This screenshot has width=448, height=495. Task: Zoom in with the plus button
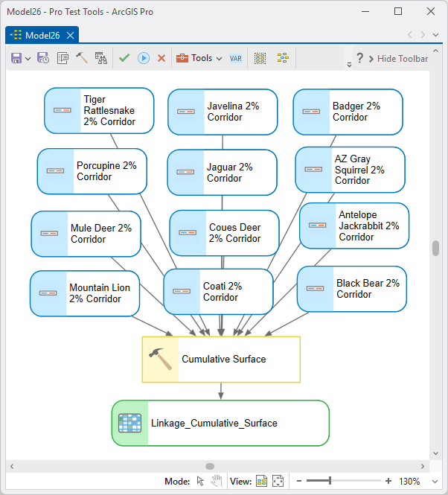click(388, 481)
